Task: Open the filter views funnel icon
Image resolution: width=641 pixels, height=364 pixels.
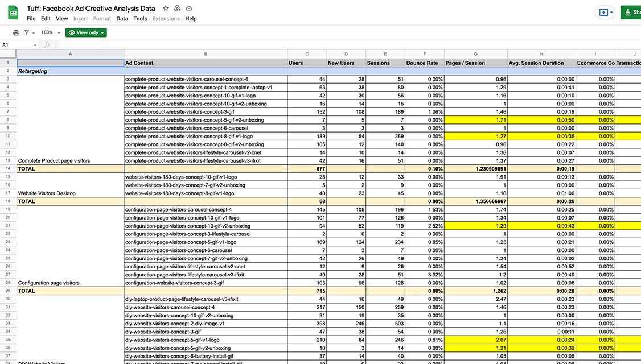Action: (x=27, y=33)
